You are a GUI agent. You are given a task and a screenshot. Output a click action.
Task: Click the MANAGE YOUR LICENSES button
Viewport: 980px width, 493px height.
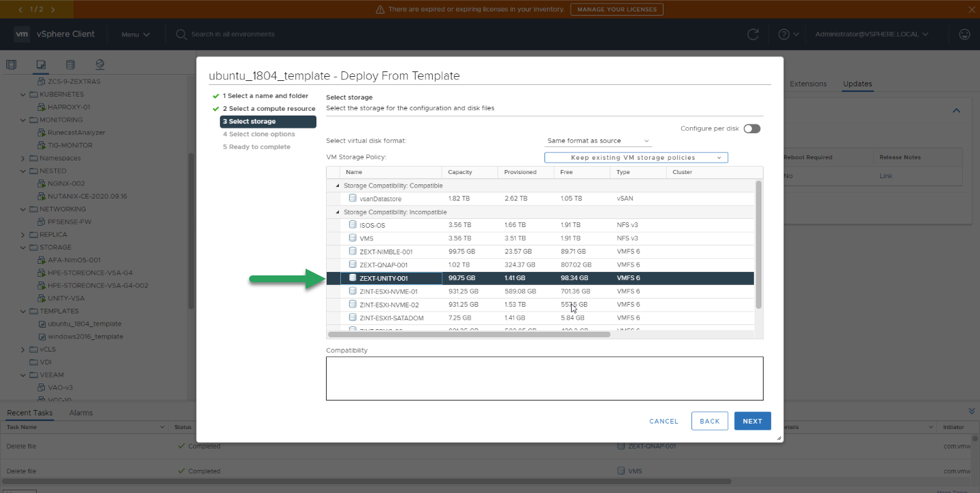coord(617,10)
